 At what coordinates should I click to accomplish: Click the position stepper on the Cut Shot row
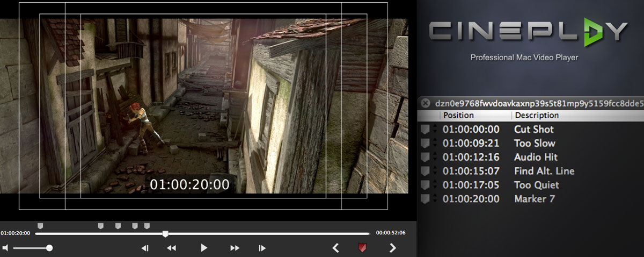pyautogui.click(x=434, y=130)
